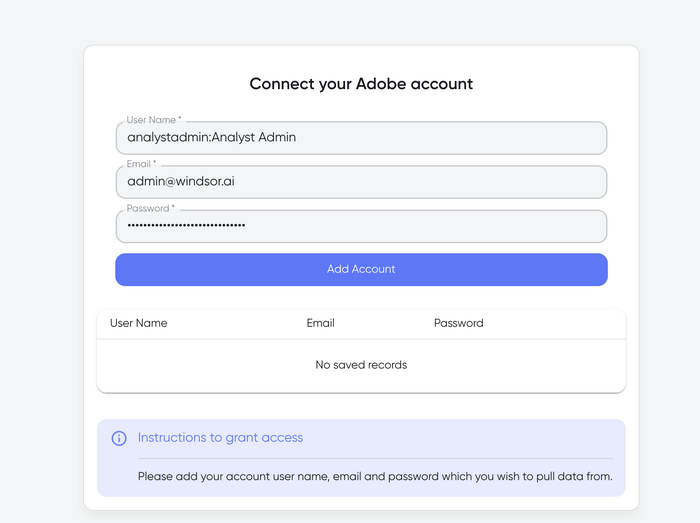Click the instruction text about pulling data

(x=375, y=477)
